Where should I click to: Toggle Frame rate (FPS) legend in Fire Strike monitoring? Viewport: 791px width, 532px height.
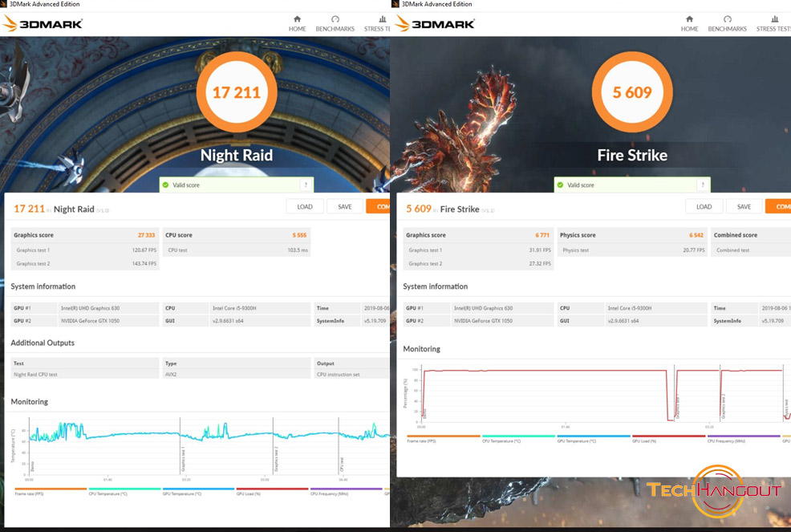tap(444, 439)
